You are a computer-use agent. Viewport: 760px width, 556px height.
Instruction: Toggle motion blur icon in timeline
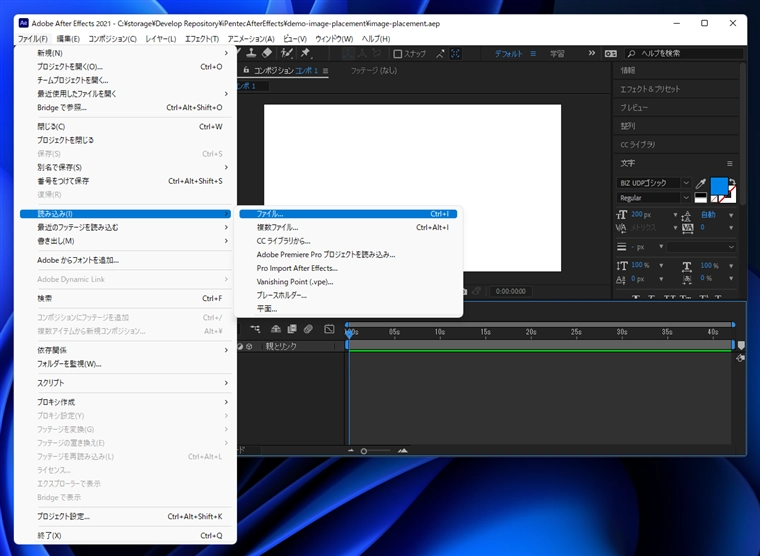(308, 329)
